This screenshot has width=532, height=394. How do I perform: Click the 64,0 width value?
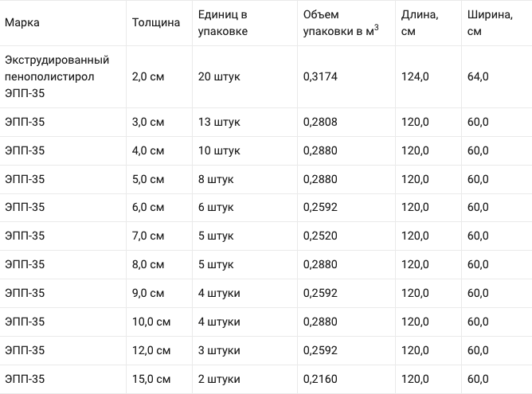pos(478,76)
